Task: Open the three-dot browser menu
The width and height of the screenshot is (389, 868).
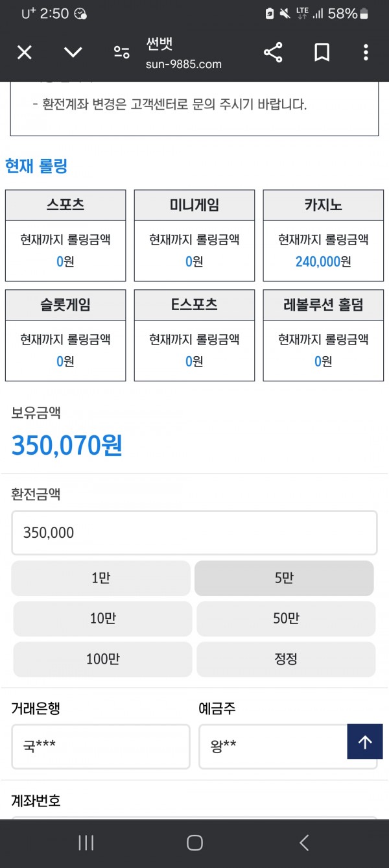Action: [366, 53]
